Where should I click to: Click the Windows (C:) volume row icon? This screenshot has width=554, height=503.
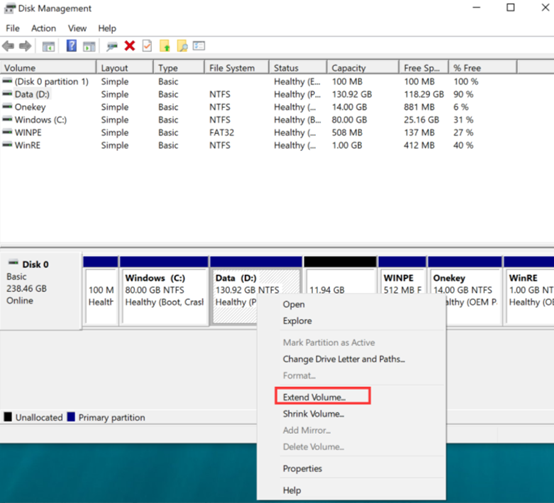point(7,119)
